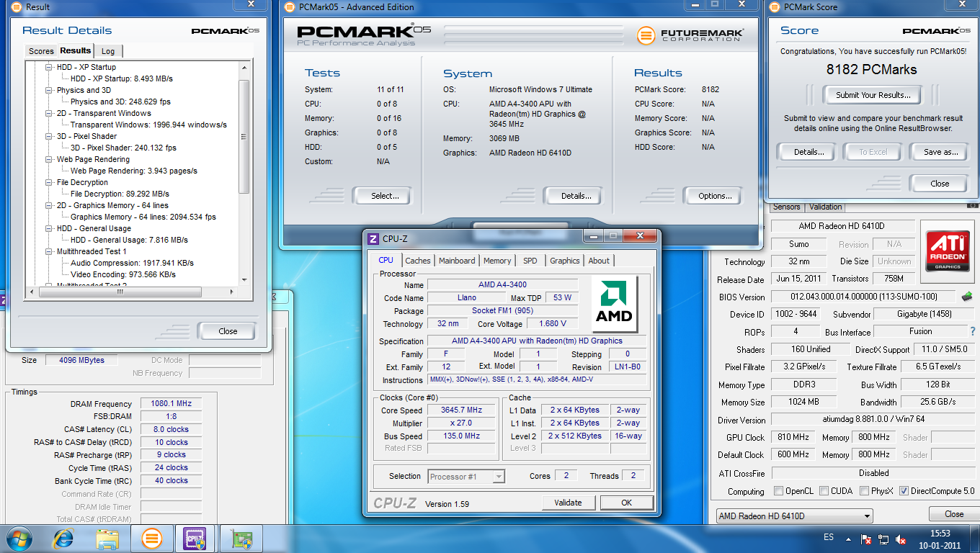Switch to PCMark05 orange taskbar icon
This screenshot has height=553, width=980.
pos(152,539)
